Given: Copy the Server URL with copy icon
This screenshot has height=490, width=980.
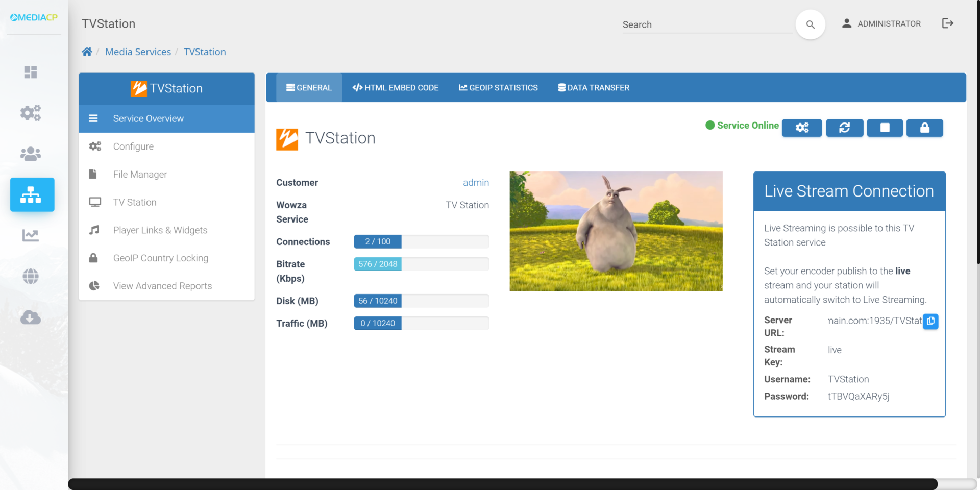Looking at the screenshot, I should (930, 321).
